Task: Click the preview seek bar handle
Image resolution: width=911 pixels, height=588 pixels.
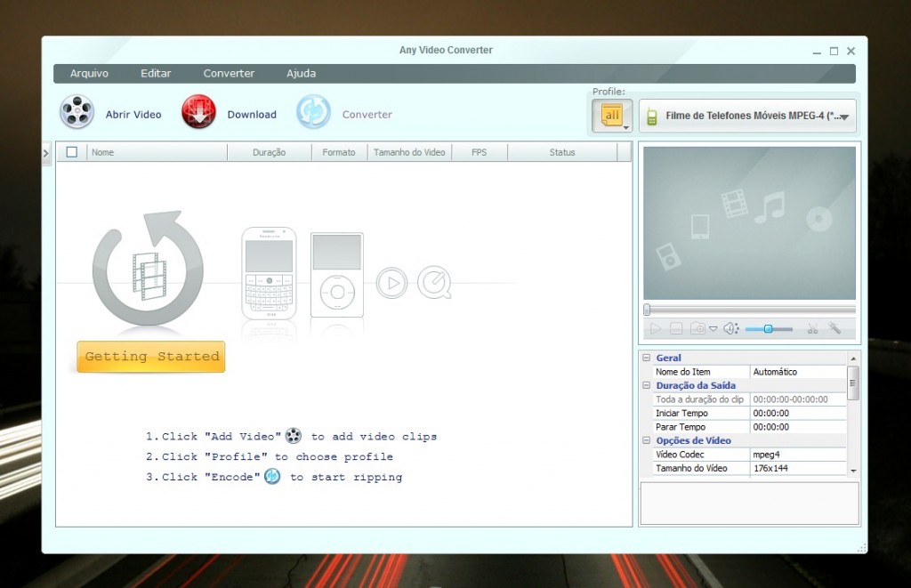Action: [x=647, y=310]
